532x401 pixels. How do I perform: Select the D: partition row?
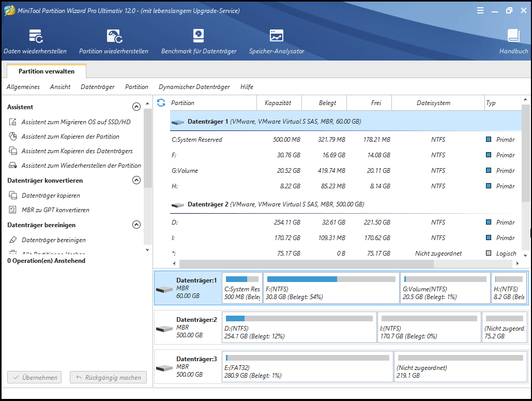345,222
